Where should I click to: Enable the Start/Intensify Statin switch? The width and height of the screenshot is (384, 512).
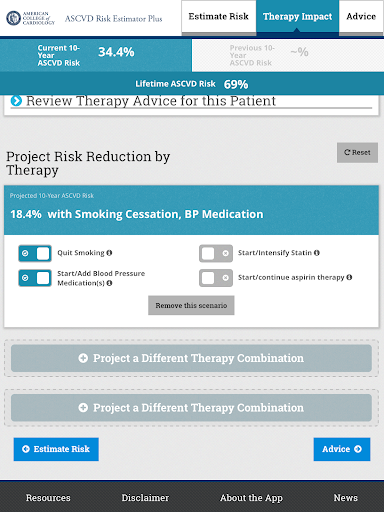[216, 253]
